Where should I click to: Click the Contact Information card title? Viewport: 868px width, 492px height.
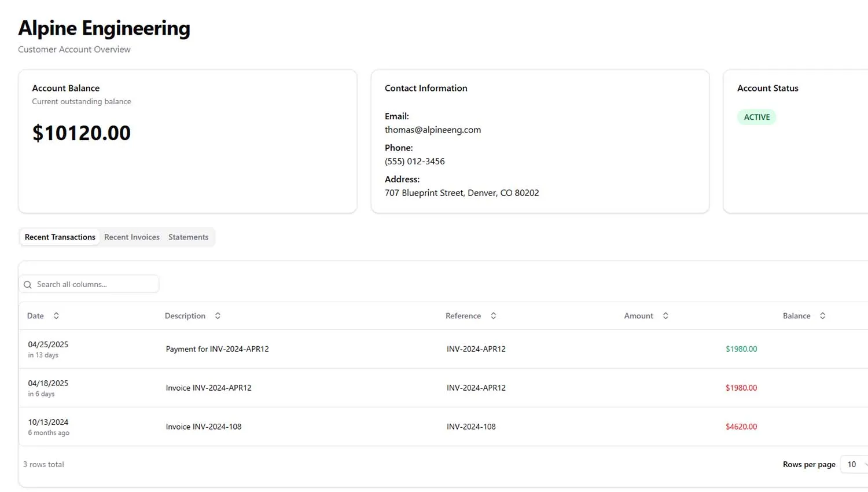pos(426,88)
